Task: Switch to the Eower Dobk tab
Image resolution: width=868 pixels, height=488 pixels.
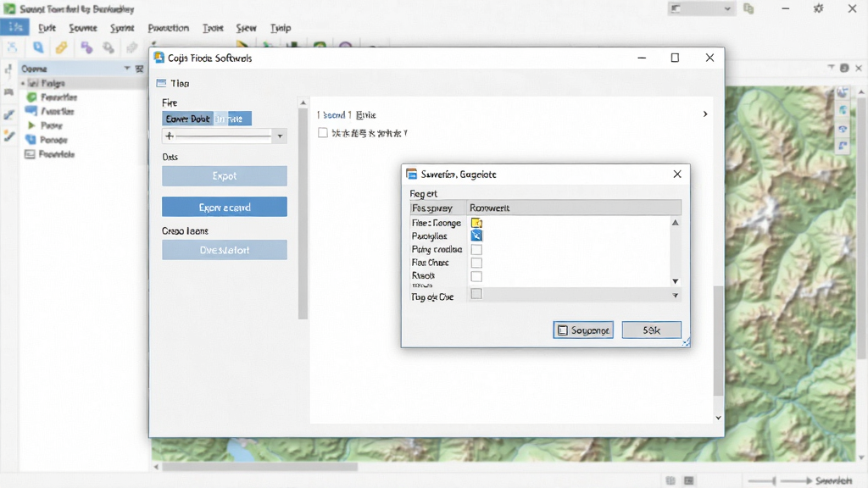Action: click(187, 119)
